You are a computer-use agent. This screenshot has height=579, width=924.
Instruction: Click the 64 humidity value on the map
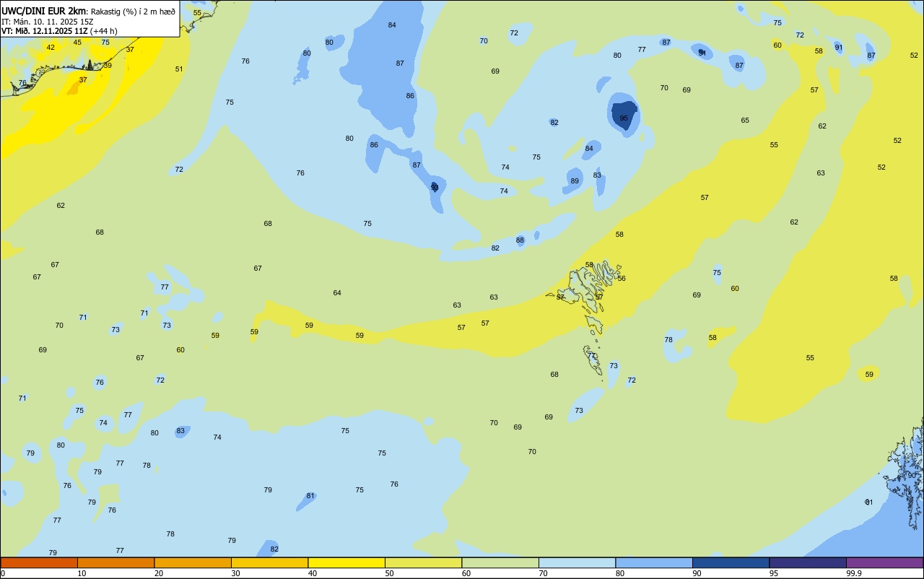[x=337, y=293]
